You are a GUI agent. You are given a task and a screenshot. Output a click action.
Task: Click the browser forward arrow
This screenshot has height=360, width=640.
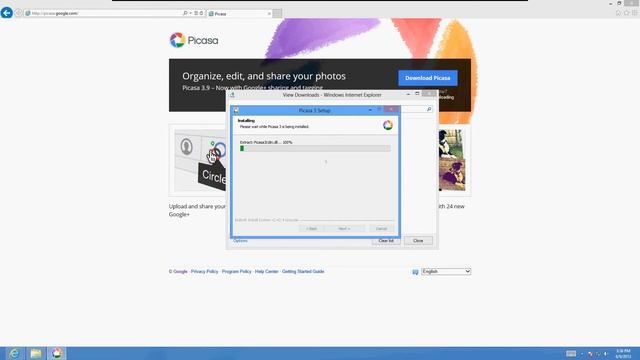click(x=18, y=13)
